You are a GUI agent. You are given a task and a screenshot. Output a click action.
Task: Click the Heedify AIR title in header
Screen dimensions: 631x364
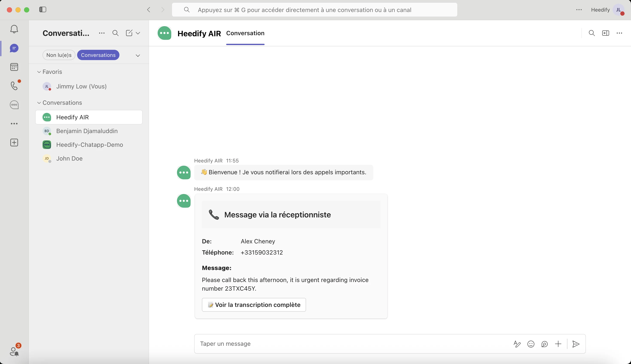click(x=199, y=33)
